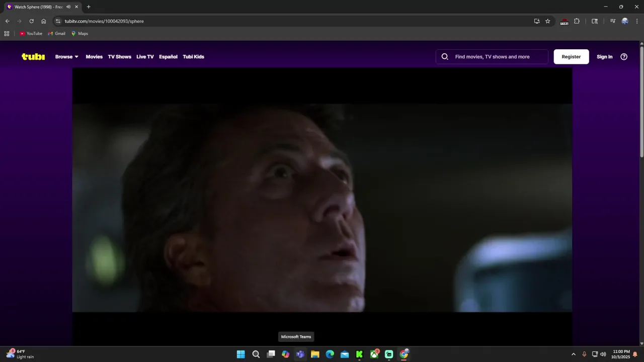Click the Register button

pyautogui.click(x=571, y=57)
